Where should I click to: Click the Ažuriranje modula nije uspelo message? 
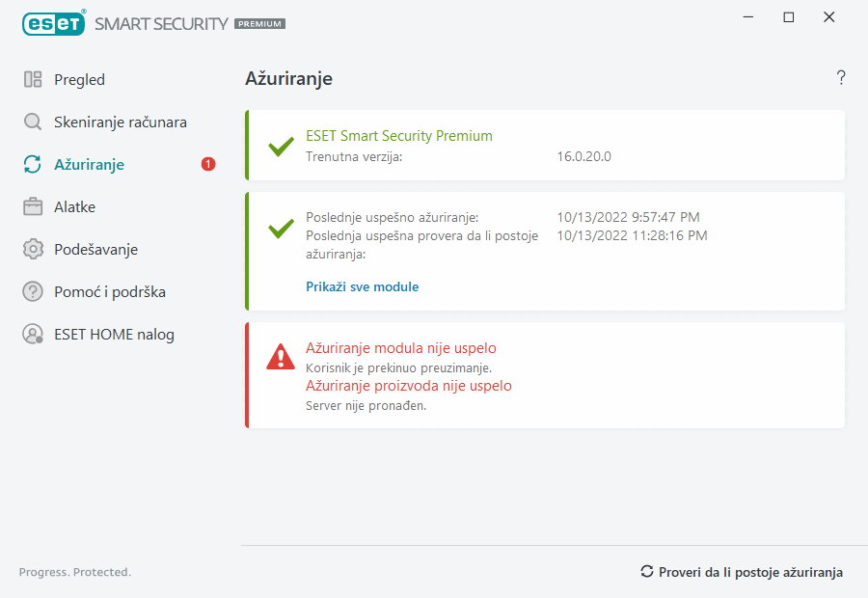pyautogui.click(x=400, y=348)
